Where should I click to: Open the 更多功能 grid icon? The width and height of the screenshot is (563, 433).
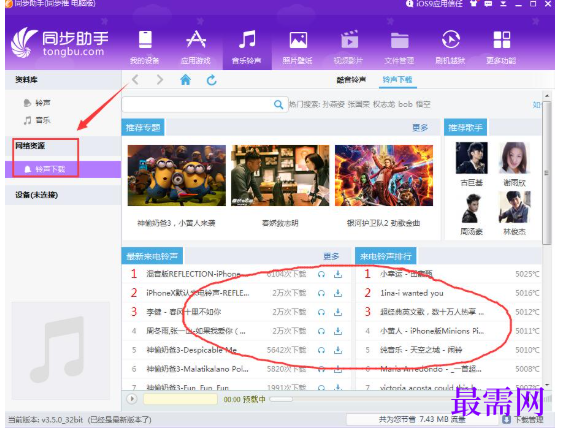pyautogui.click(x=502, y=39)
